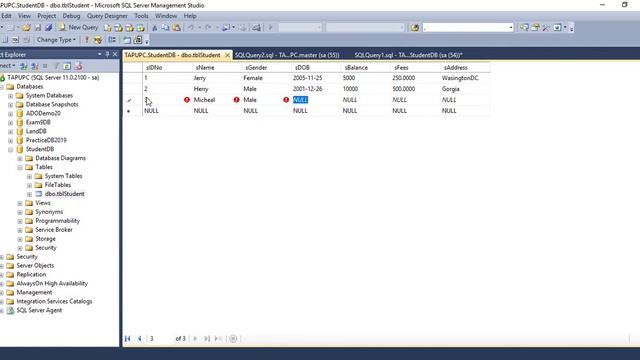Go to last record navigation button

pyautogui.click(x=207, y=338)
